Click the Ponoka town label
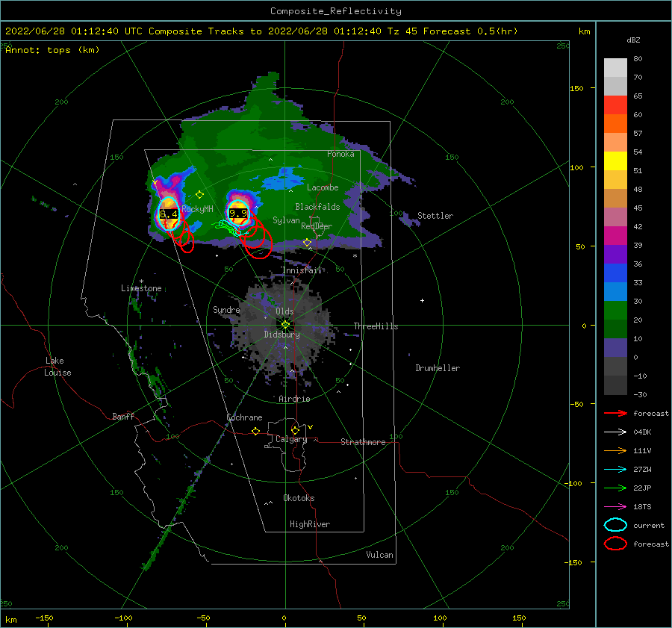672x628 pixels. click(340, 154)
